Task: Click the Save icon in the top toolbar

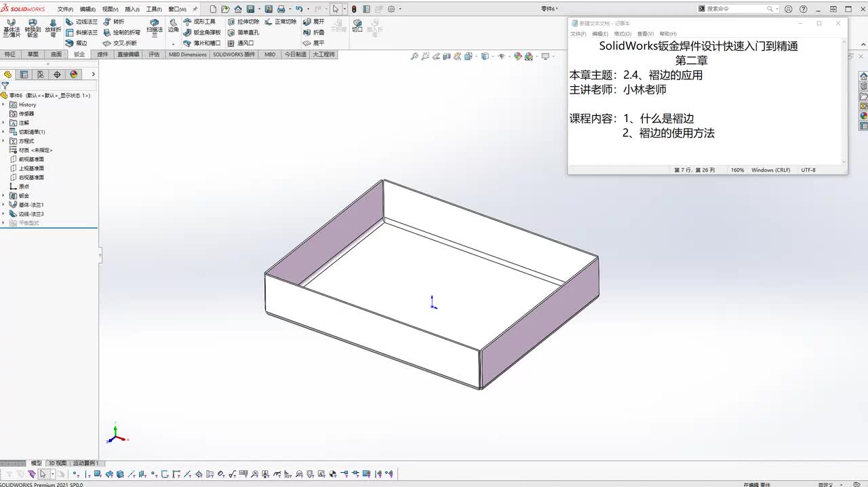Action: pyautogui.click(x=250, y=9)
